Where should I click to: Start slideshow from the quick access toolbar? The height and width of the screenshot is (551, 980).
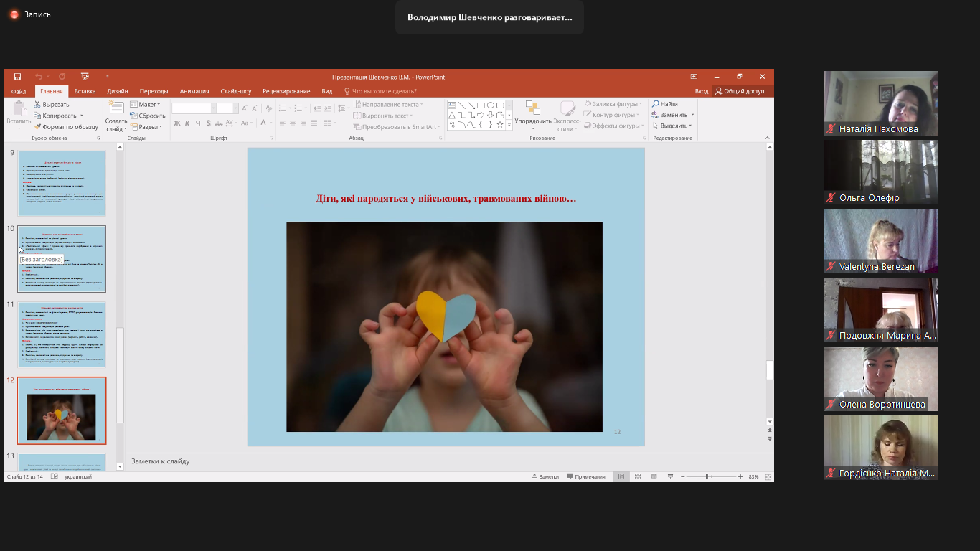pyautogui.click(x=85, y=77)
